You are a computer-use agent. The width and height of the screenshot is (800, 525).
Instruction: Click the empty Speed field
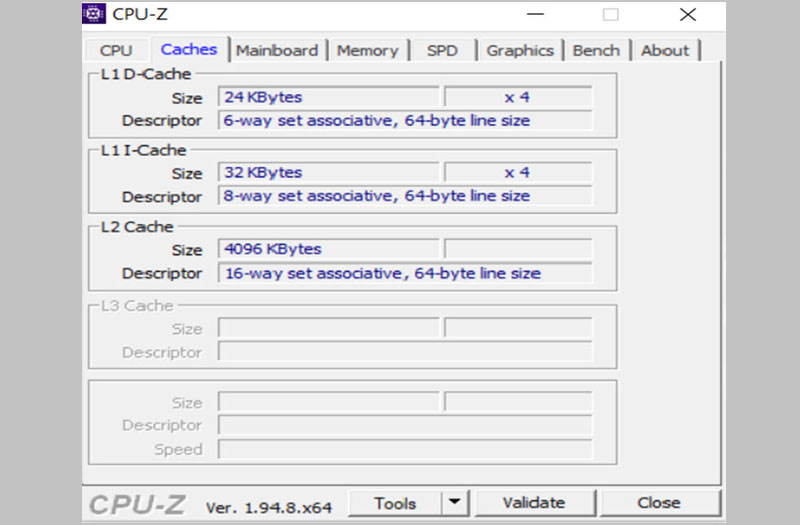point(405,449)
